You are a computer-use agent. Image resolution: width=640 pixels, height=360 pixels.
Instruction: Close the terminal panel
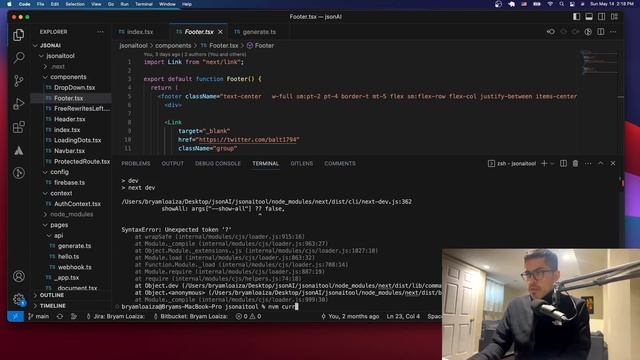613,163
